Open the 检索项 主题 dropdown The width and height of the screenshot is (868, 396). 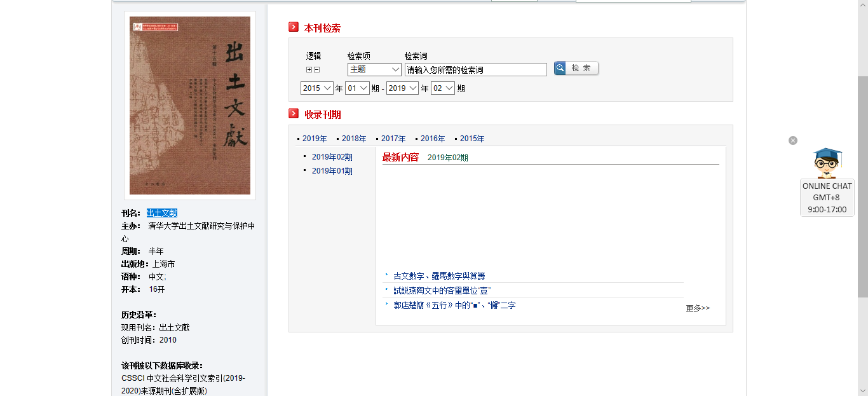374,69
